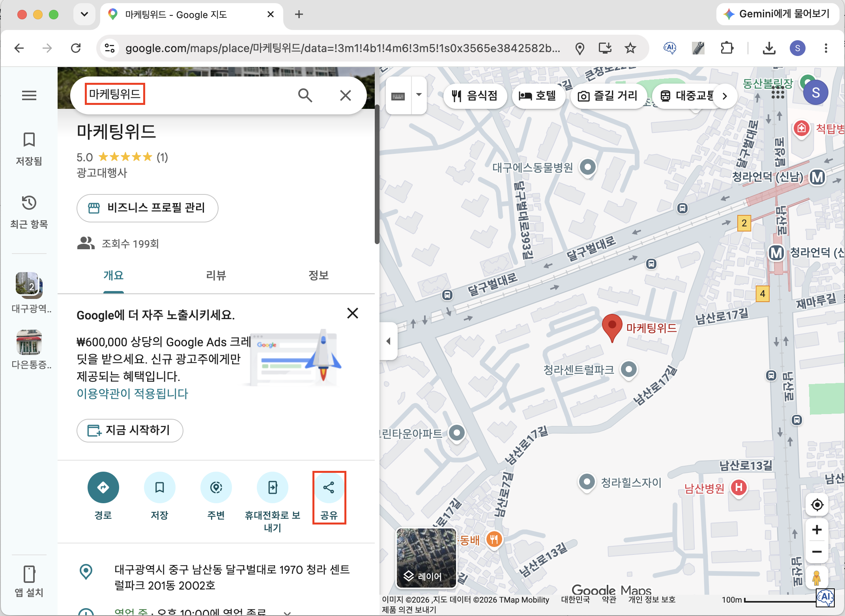Filter by 대중교통 transit chip

(x=687, y=96)
